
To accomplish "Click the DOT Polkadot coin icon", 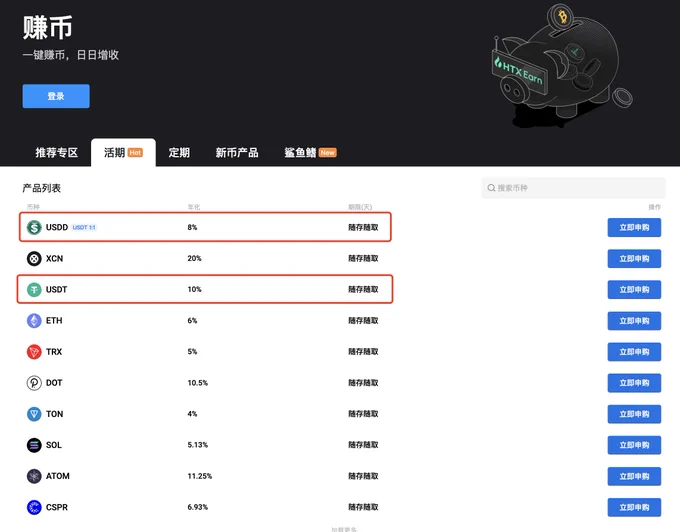I will click(34, 383).
